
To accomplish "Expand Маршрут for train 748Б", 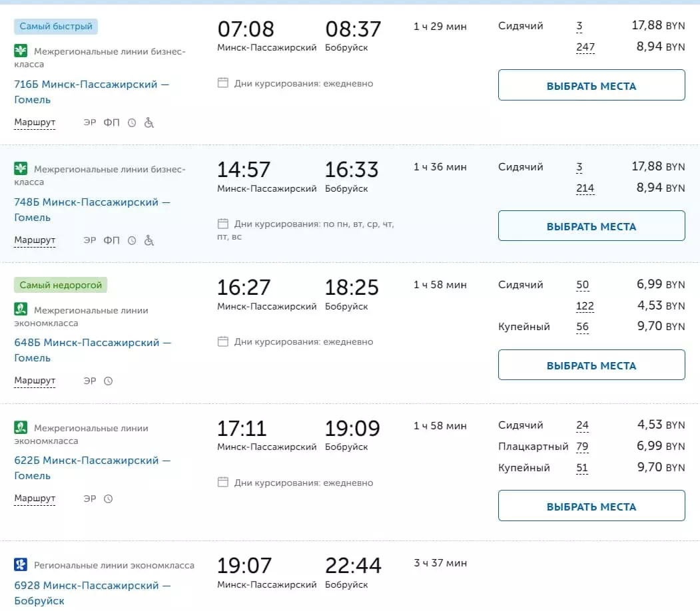I will [x=35, y=240].
